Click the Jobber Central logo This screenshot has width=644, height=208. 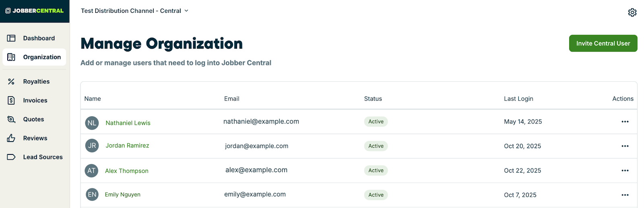pos(35,11)
